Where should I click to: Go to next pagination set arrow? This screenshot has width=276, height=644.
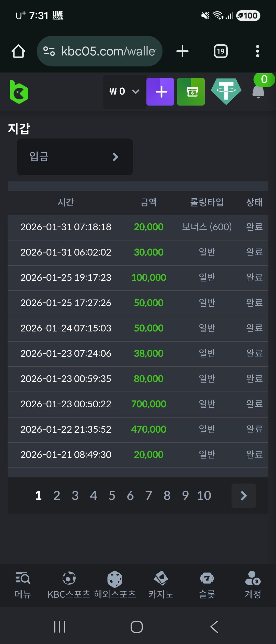[244, 496]
